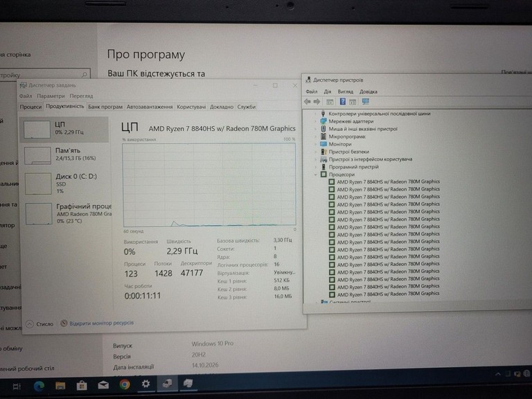Click the CPU usage graph
532x399 pixels.
click(209, 185)
